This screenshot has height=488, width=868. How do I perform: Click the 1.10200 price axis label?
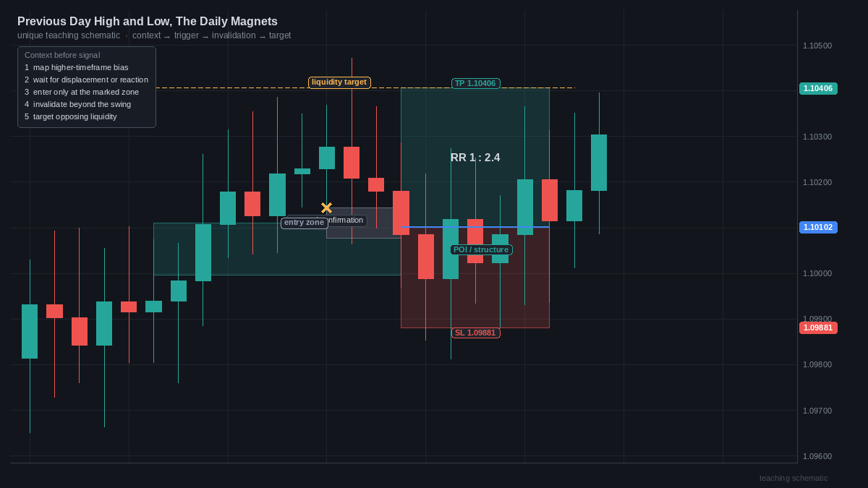click(x=817, y=182)
